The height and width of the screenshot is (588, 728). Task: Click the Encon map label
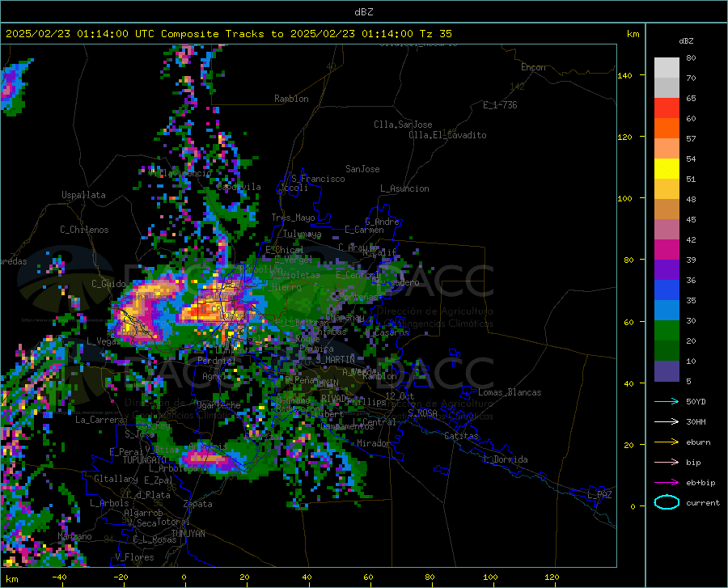pos(534,67)
